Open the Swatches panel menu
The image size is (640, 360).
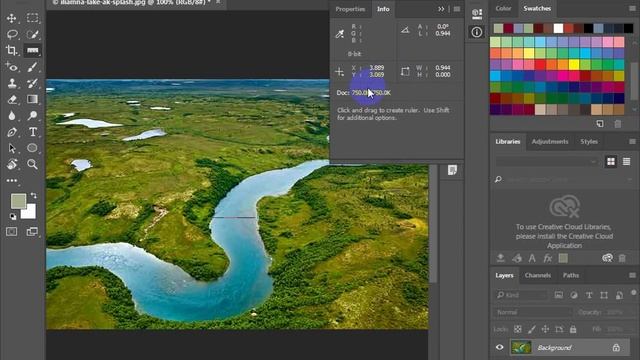632,8
